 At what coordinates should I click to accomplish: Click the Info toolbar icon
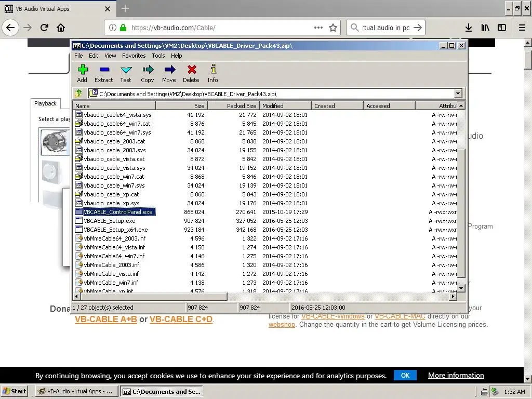pos(213,69)
